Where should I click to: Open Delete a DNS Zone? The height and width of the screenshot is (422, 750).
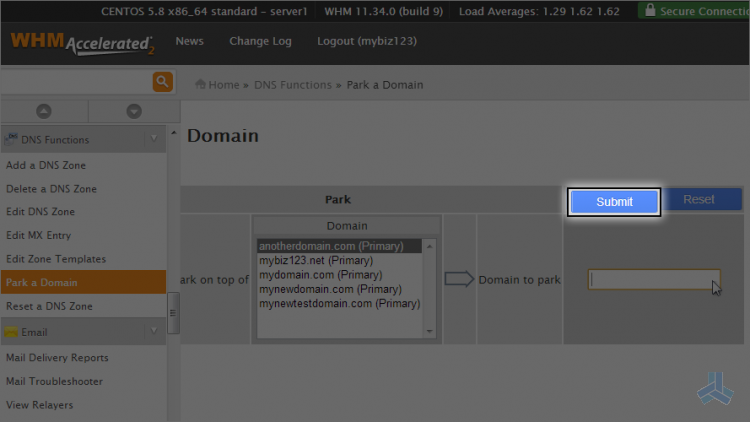(x=51, y=189)
